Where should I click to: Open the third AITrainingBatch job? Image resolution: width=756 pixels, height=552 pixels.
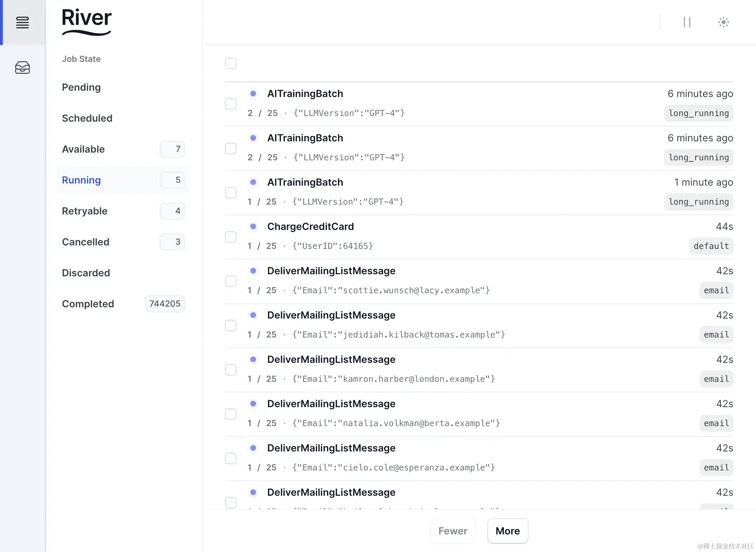coord(305,182)
